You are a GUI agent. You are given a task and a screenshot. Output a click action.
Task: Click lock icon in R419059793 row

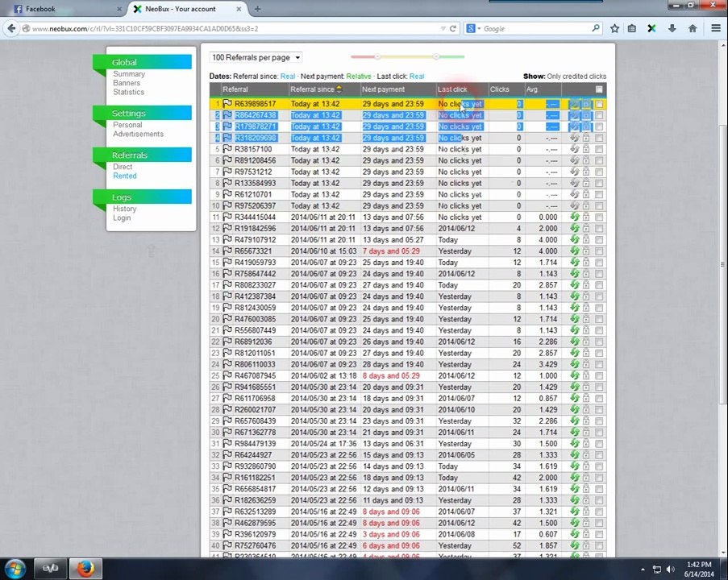(x=586, y=262)
